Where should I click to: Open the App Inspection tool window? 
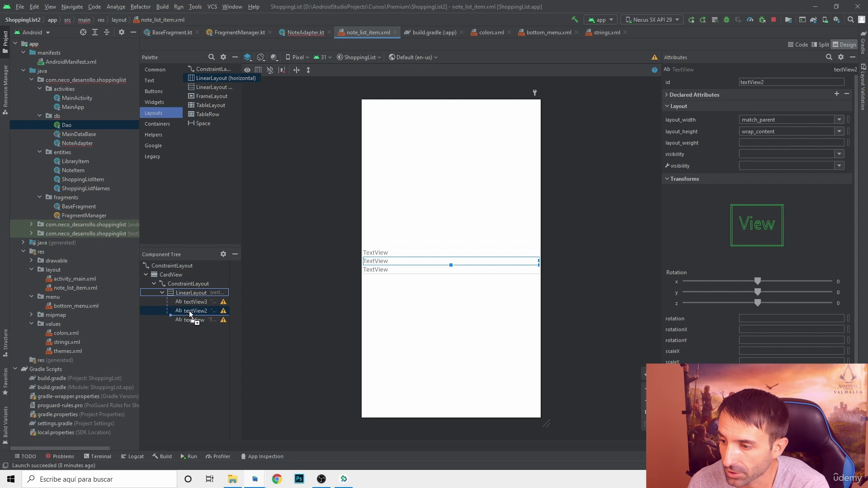click(x=262, y=456)
